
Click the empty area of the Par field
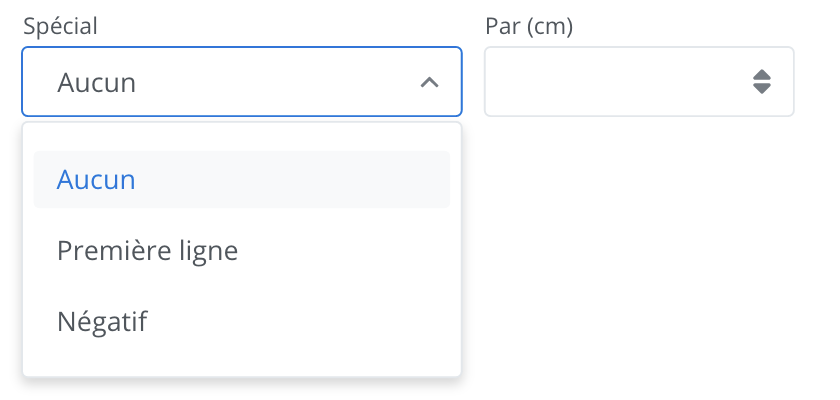(x=610, y=82)
